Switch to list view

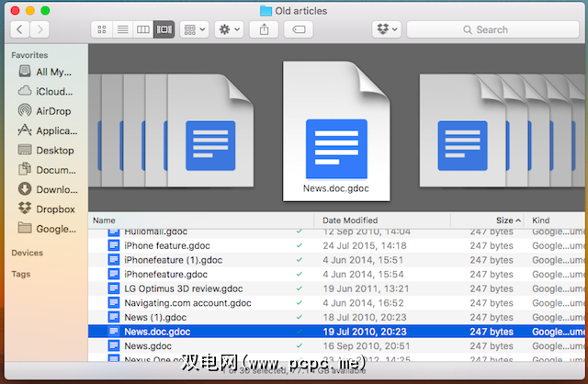click(x=122, y=29)
